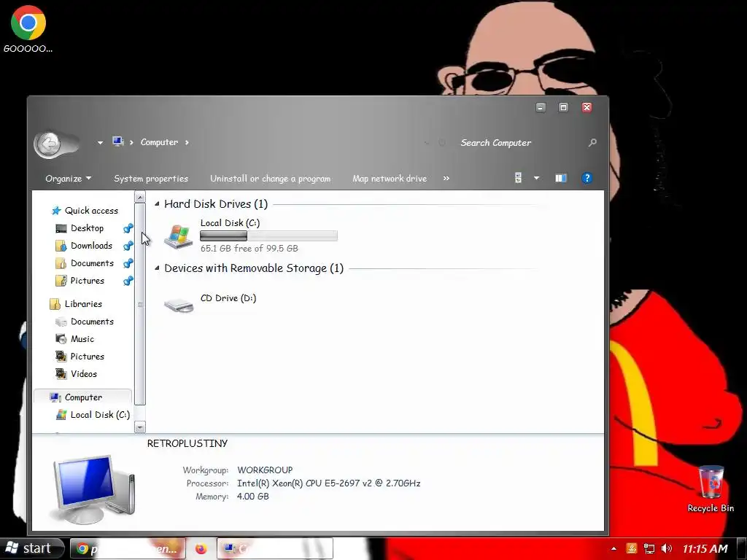Click the sidebar scrollbar thumb
The height and width of the screenshot is (560, 747).
(139, 304)
